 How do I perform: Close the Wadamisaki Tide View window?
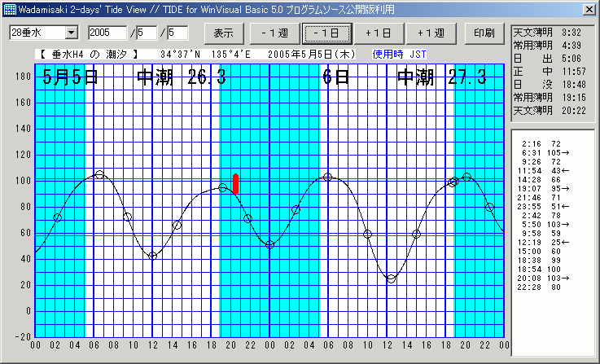click(x=589, y=9)
